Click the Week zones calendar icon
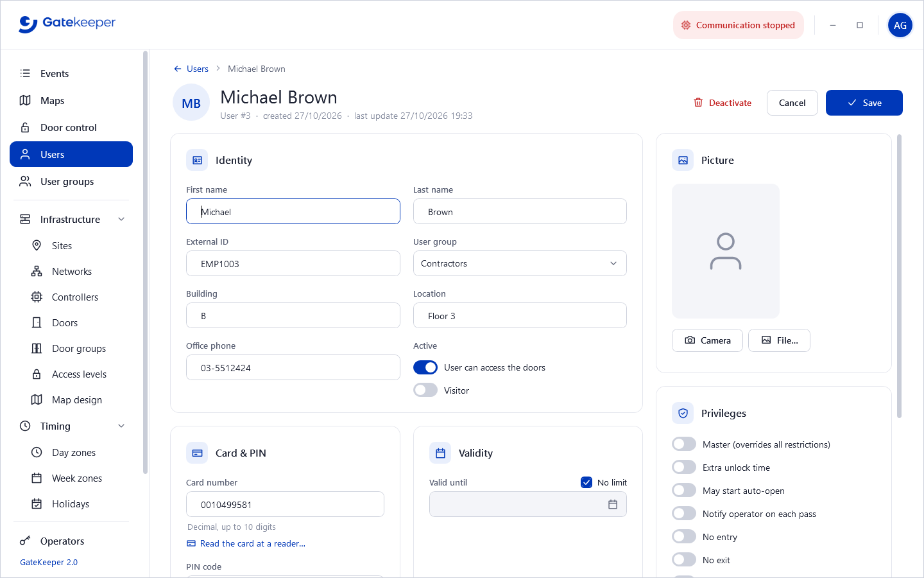The width and height of the screenshot is (924, 578). coord(37,478)
